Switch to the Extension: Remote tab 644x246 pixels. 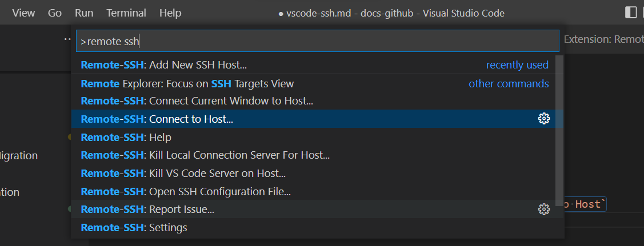coord(603,39)
